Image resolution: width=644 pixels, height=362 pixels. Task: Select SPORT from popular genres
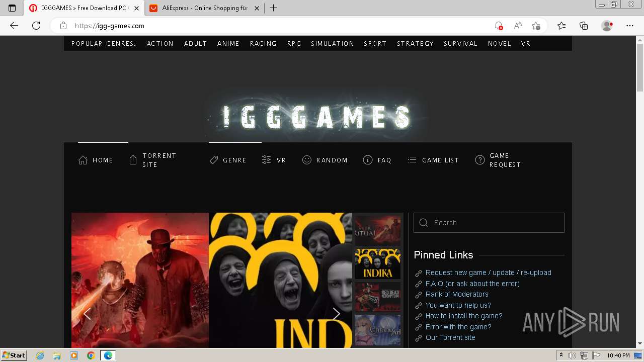coord(375,44)
